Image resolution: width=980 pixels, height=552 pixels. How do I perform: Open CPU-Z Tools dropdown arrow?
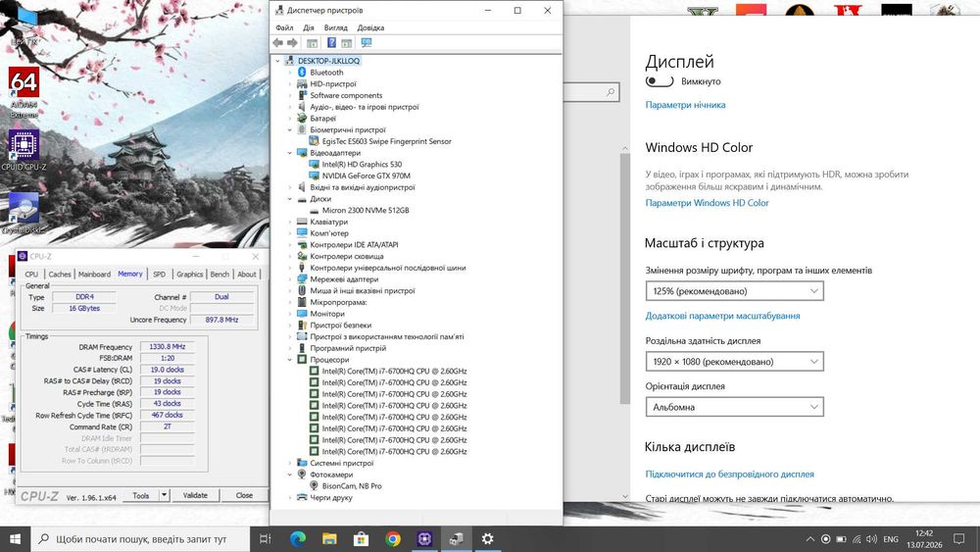(164, 495)
